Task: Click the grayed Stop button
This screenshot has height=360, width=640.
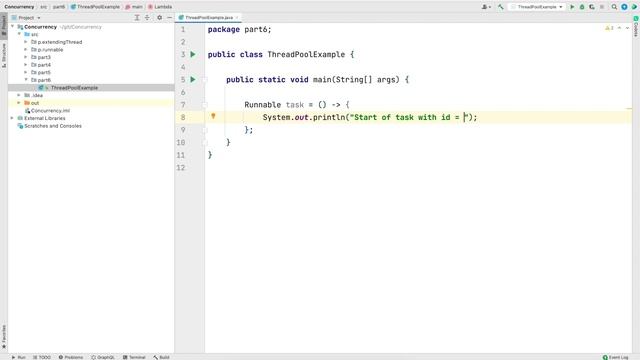Action: (x=602, y=7)
